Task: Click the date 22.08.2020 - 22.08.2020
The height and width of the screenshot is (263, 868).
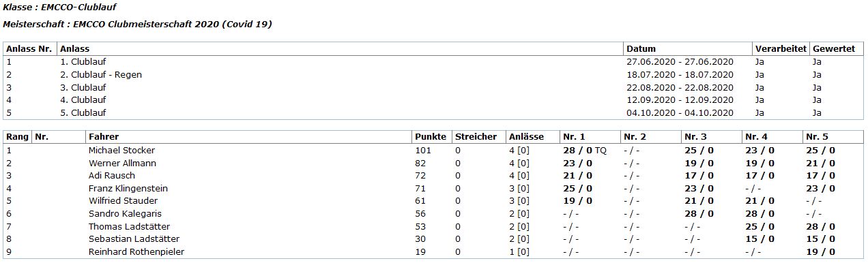Action: tap(680, 88)
